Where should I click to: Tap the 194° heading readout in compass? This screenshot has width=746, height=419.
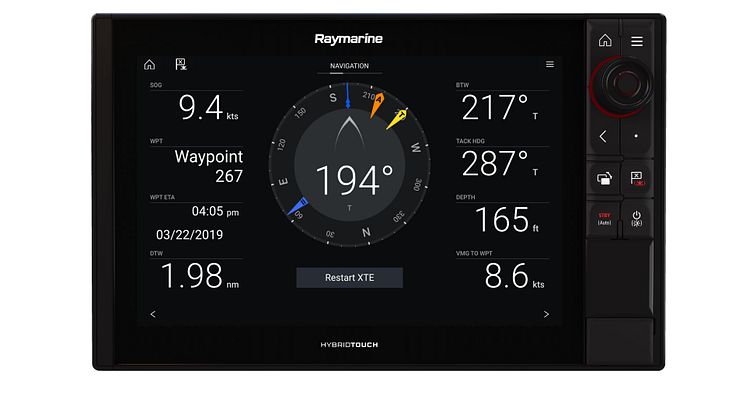pyautogui.click(x=354, y=181)
